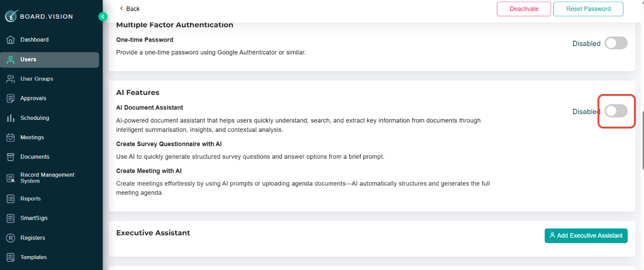The width and height of the screenshot is (644, 270).
Task: Go back using the Back chevron
Action: [x=122, y=9]
